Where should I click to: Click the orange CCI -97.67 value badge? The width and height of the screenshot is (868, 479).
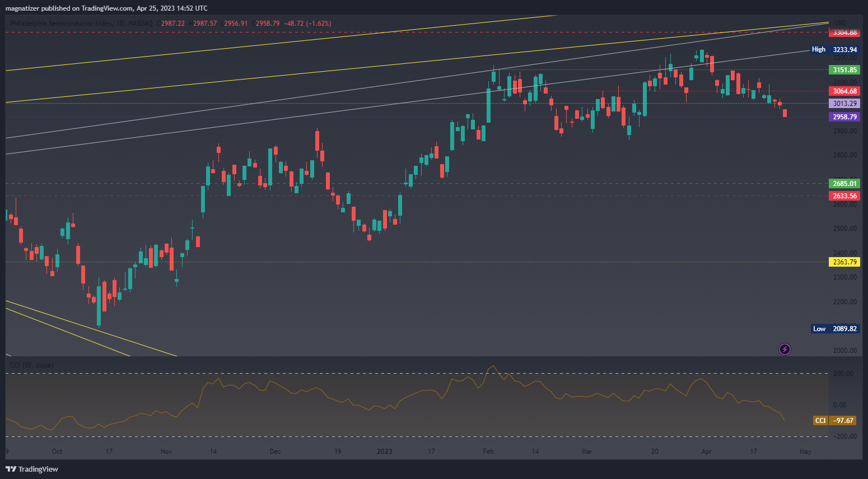click(x=834, y=420)
